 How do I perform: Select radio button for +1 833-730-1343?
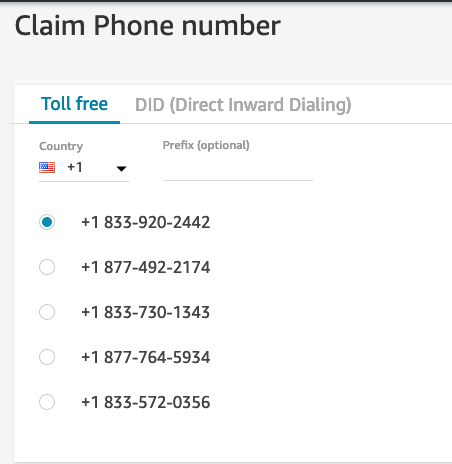[47, 312]
